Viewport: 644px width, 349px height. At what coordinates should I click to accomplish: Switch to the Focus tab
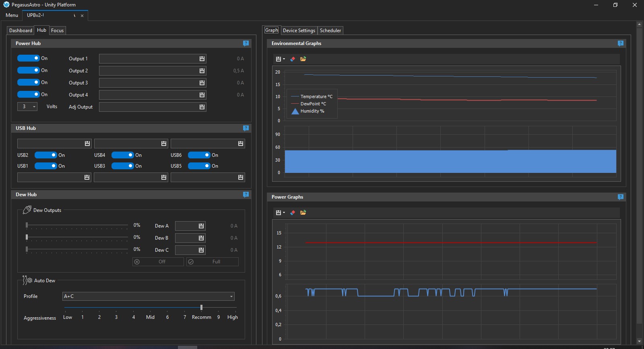pyautogui.click(x=57, y=31)
